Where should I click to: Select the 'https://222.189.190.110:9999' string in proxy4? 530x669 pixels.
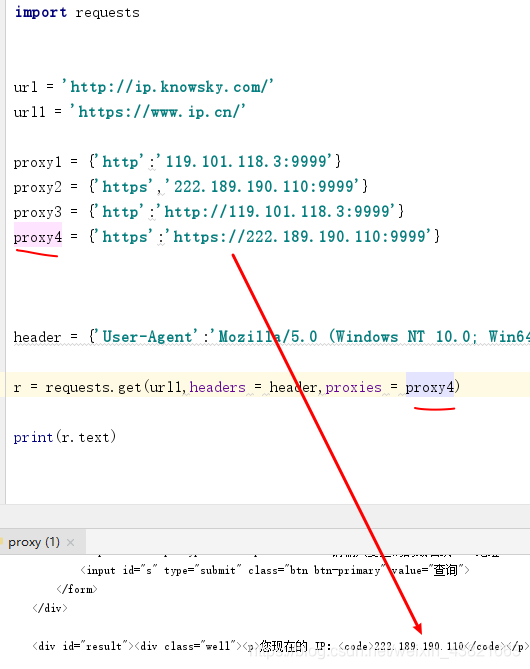coord(297,236)
